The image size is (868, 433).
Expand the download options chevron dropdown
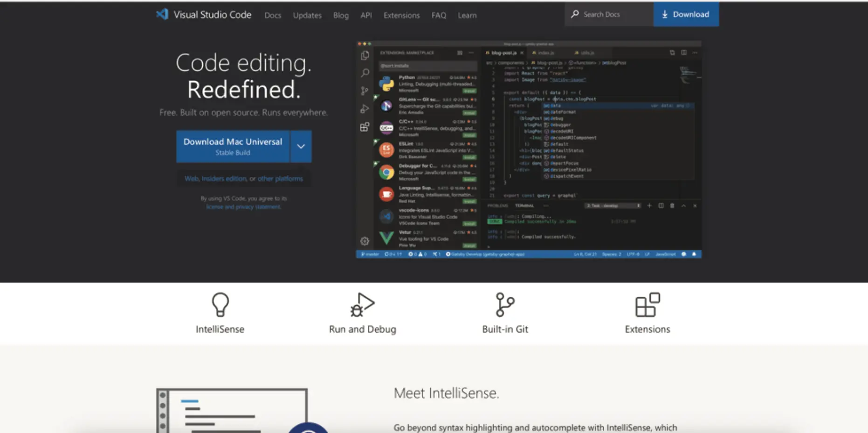click(x=301, y=147)
